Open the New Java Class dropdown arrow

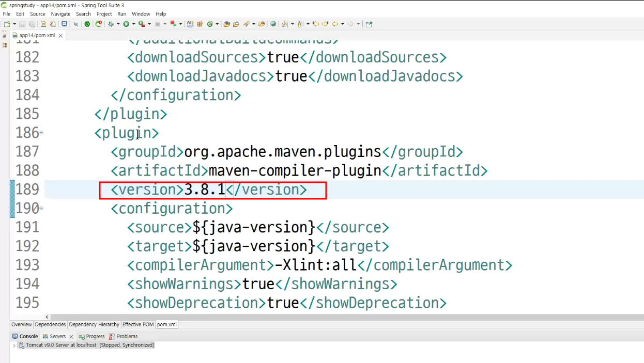[x=217, y=24]
